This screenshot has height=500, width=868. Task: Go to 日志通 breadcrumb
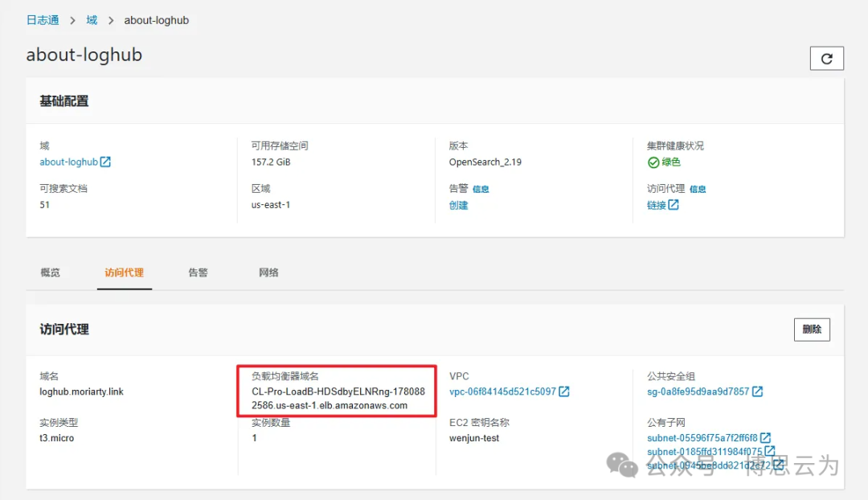click(43, 20)
